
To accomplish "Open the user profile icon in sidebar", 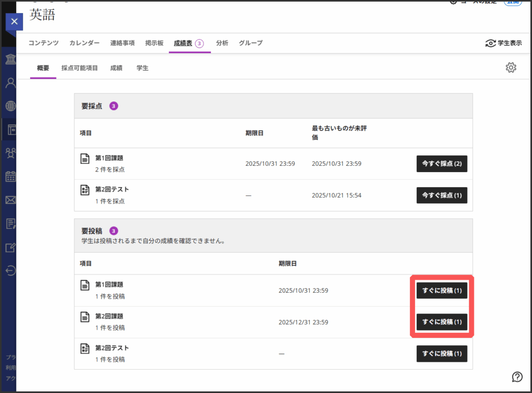I will pyautogui.click(x=11, y=83).
